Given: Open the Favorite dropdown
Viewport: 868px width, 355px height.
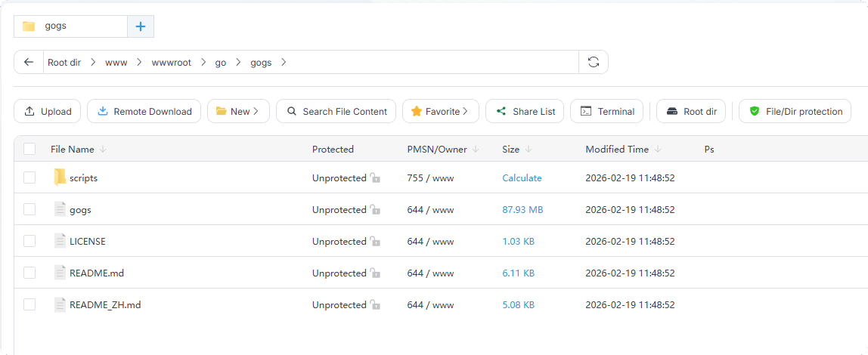Looking at the screenshot, I should [440, 112].
